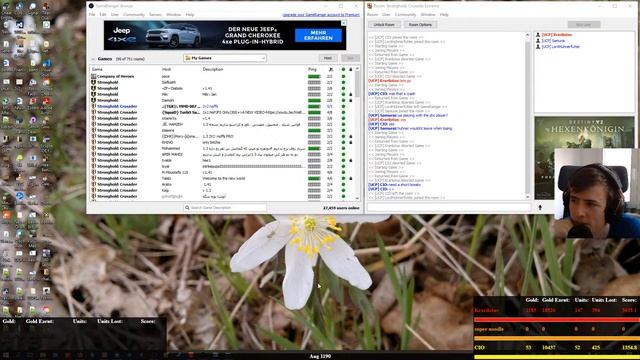Open the File menu in GameRanger

pyautogui.click(x=92, y=15)
